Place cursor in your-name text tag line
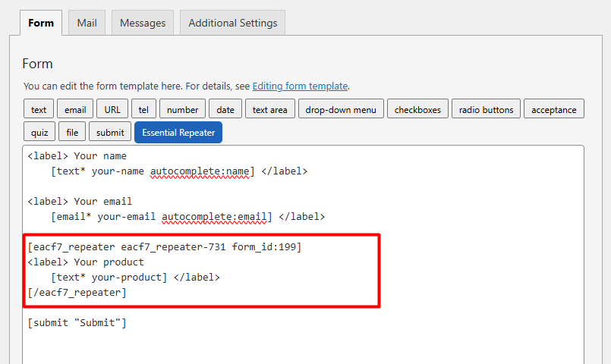The image size is (611, 364). coord(179,171)
